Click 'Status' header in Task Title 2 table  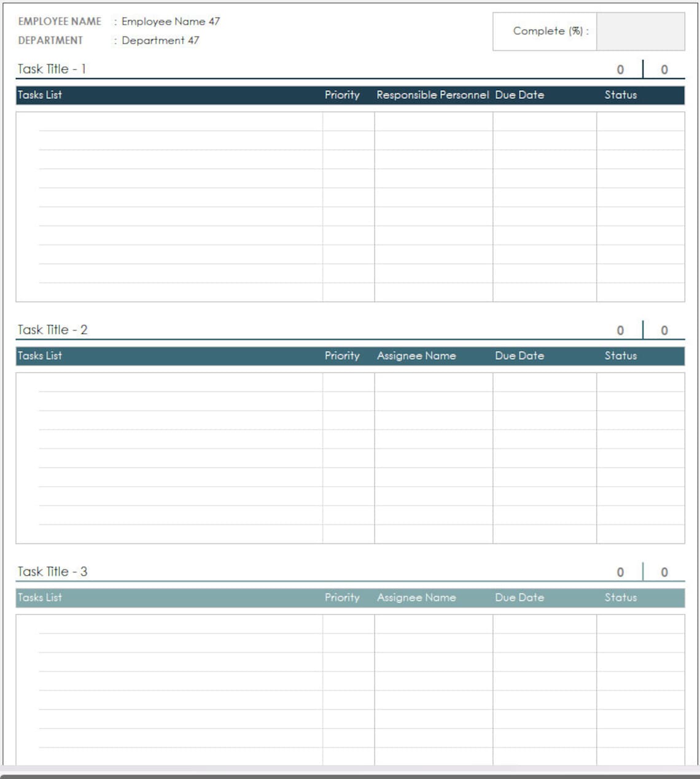(x=621, y=356)
